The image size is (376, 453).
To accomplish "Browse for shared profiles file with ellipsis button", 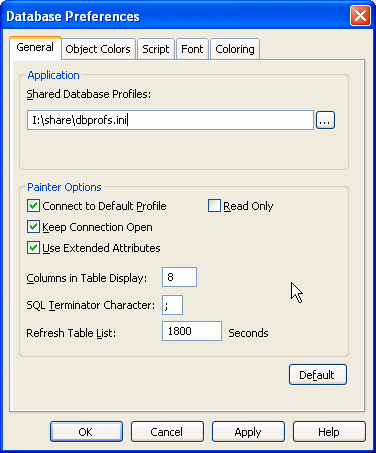I will click(325, 120).
